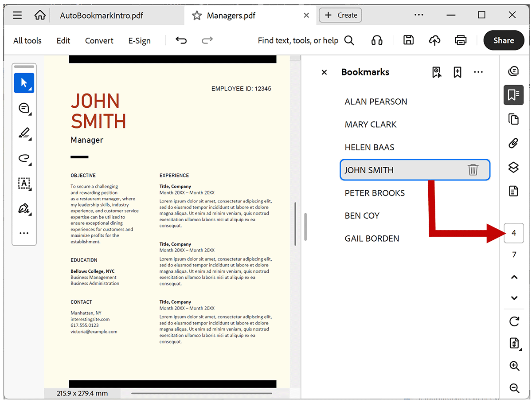This screenshot has height=403, width=532.
Task: Show more quick tools ellipsis
Action: (24, 233)
